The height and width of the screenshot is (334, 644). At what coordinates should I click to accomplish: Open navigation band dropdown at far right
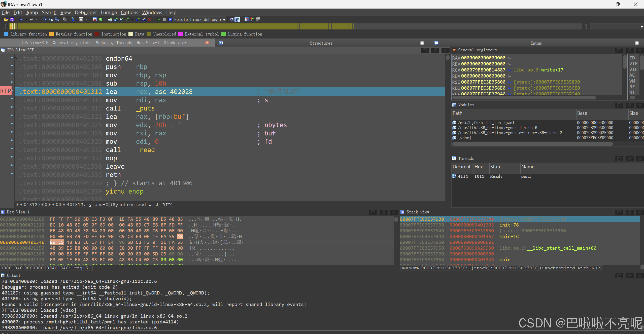(641, 26)
